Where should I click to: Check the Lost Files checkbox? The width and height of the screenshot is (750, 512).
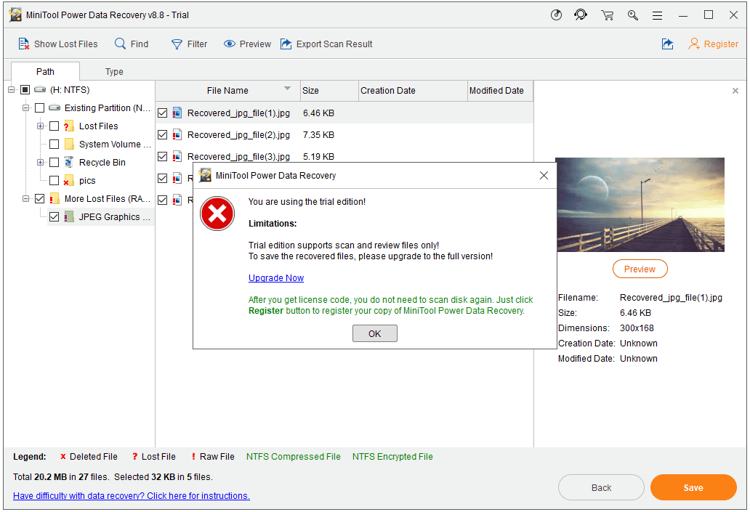(x=54, y=126)
